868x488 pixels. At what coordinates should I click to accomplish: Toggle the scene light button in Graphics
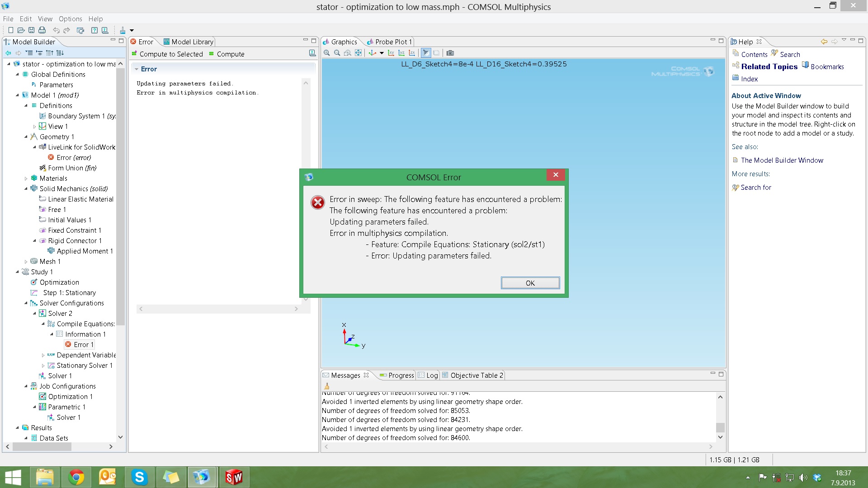coord(426,53)
